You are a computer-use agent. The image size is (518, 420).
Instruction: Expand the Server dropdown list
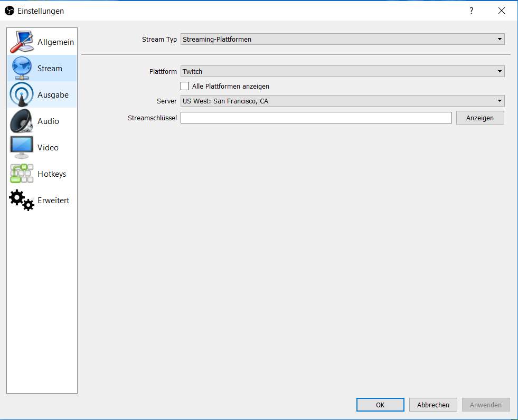342,101
